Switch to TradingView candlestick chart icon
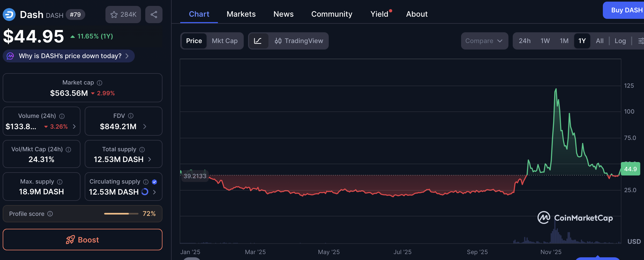 pos(278,41)
